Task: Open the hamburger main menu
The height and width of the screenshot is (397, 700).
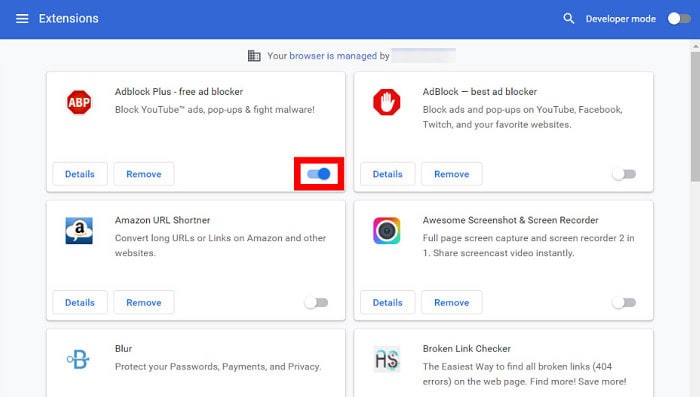Action: [x=22, y=18]
